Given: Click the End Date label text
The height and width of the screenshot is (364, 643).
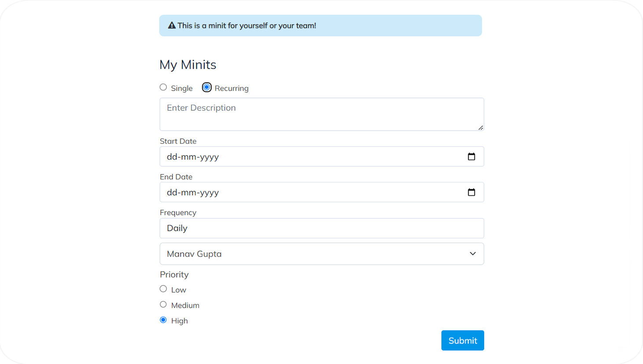Looking at the screenshot, I should (x=176, y=177).
